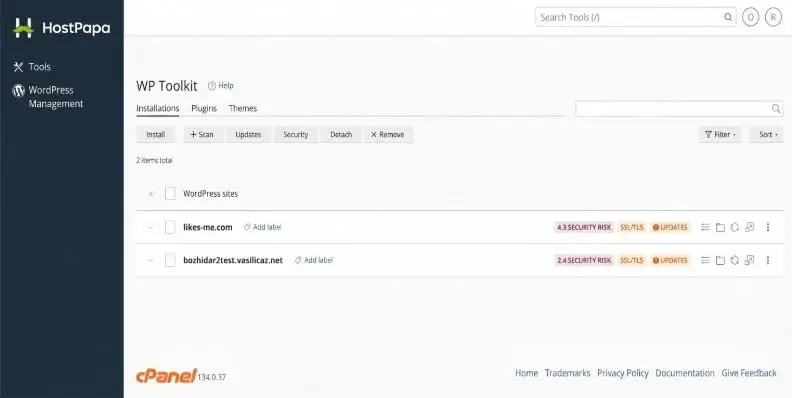
Task: Switch to the Installations tab
Action: point(158,109)
